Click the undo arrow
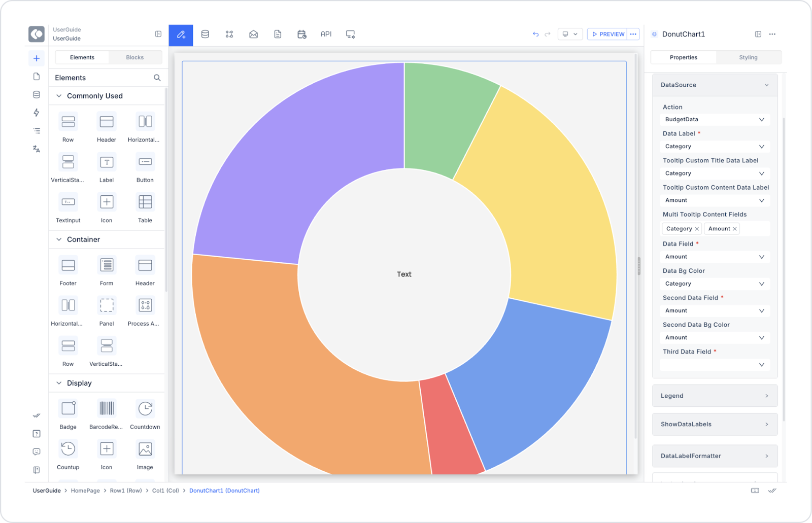The height and width of the screenshot is (523, 812). 535,34
